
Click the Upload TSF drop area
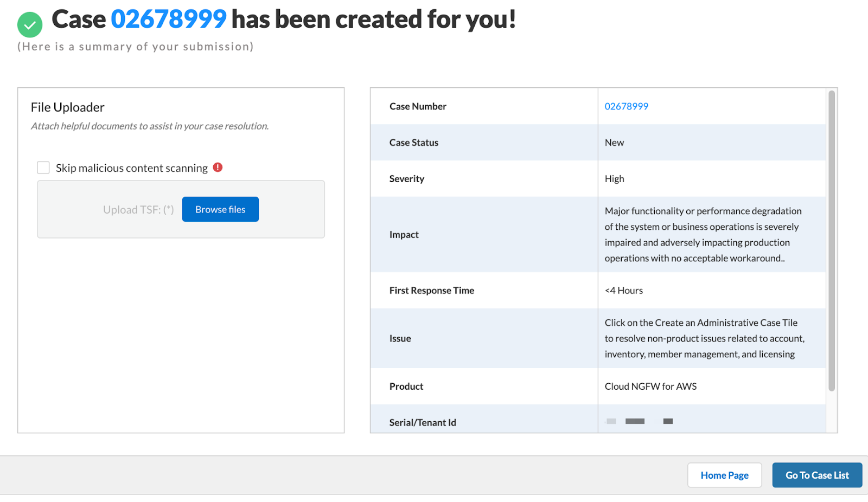click(x=138, y=209)
